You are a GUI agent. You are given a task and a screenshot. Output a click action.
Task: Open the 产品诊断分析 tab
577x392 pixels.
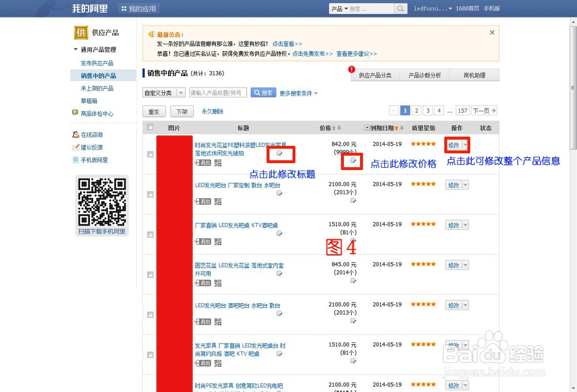point(425,75)
